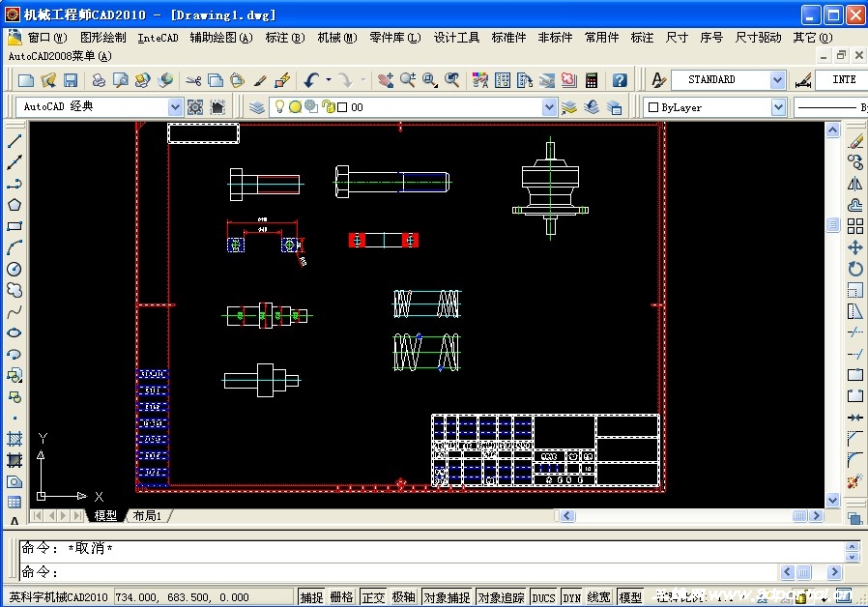
Task: Open the 窗口(W) menu
Action: 47,38
